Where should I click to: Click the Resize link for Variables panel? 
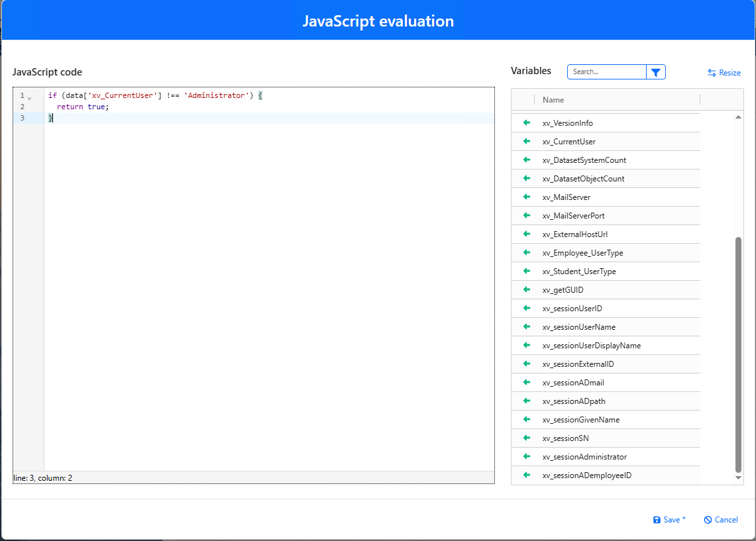pyautogui.click(x=724, y=73)
